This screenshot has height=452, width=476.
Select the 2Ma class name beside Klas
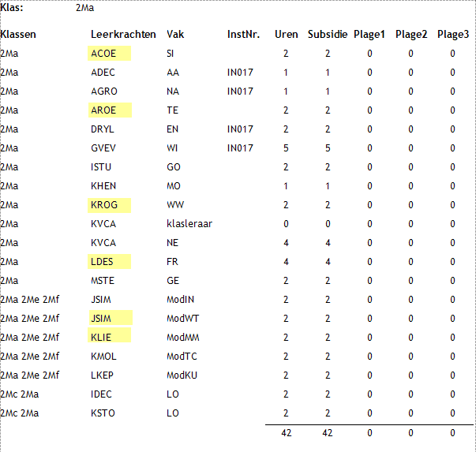click(x=84, y=8)
